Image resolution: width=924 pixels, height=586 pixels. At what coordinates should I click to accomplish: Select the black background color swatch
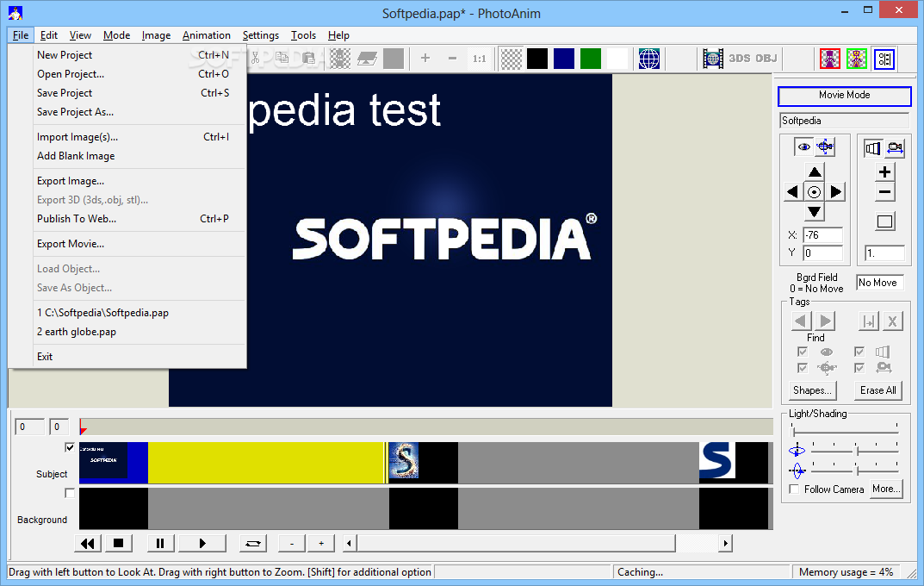point(537,59)
